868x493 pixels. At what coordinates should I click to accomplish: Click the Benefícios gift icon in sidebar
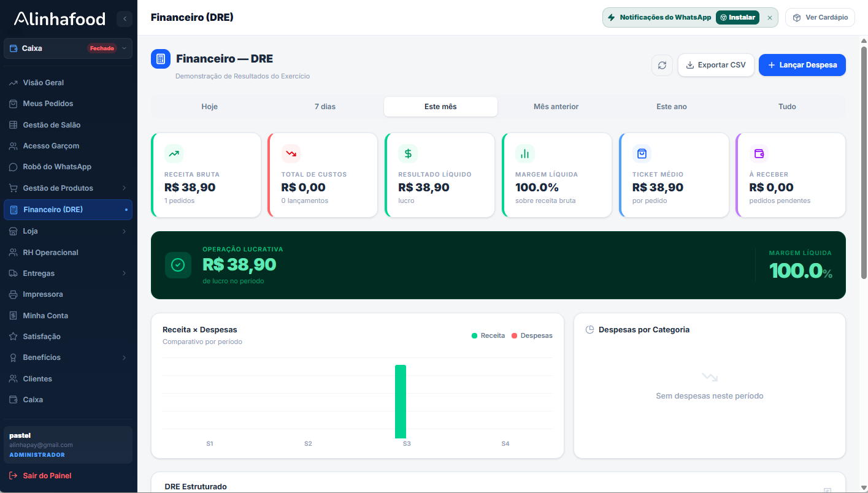point(14,357)
